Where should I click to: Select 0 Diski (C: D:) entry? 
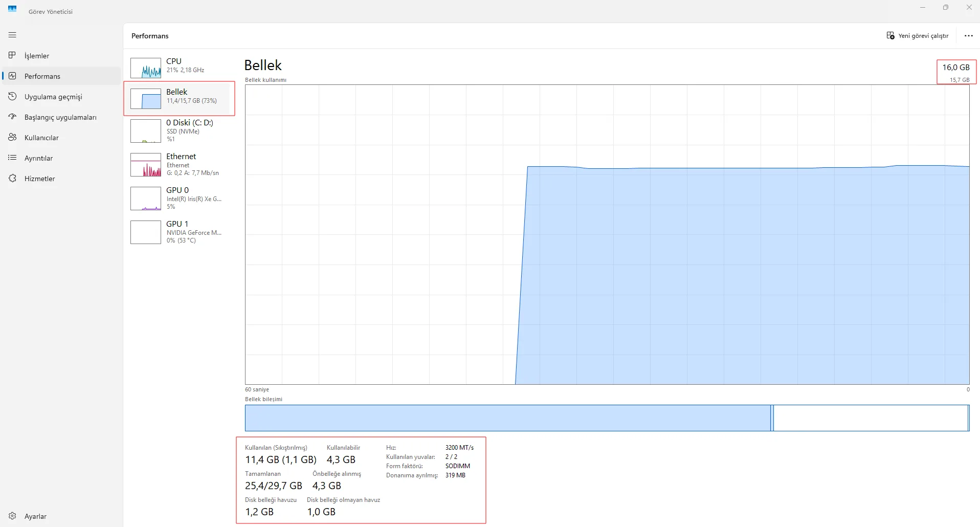[x=179, y=130]
